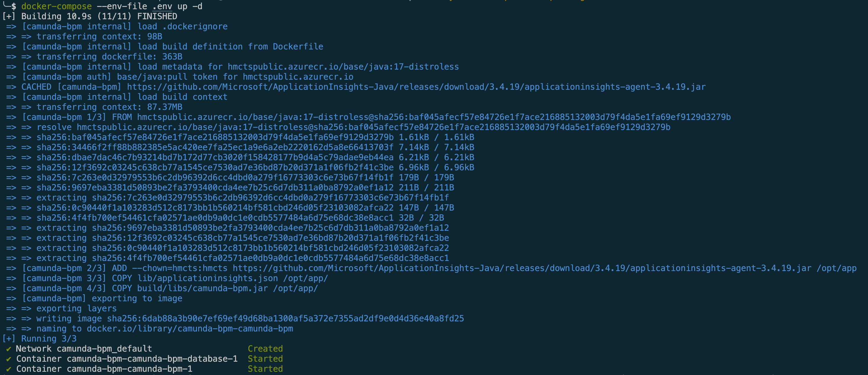Click lib/applicationinsights.json in the COPY step

[208, 278]
